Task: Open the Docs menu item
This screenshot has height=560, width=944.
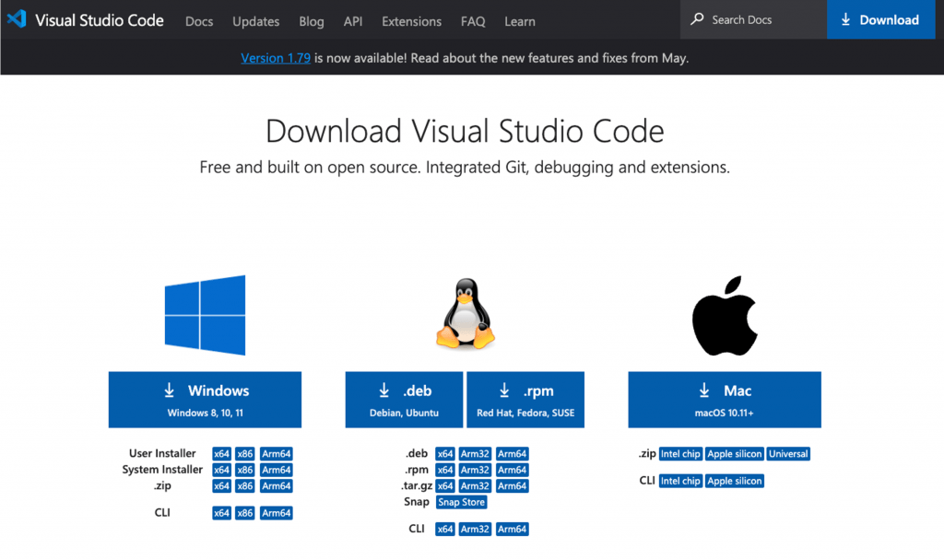Action: [x=199, y=21]
